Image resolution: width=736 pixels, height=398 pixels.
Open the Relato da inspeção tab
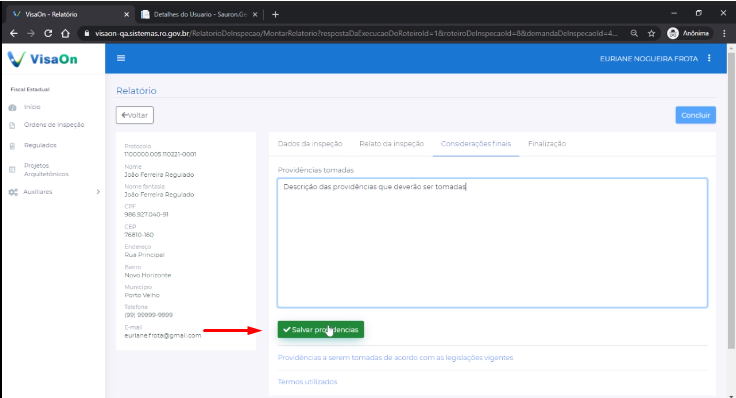(x=391, y=144)
